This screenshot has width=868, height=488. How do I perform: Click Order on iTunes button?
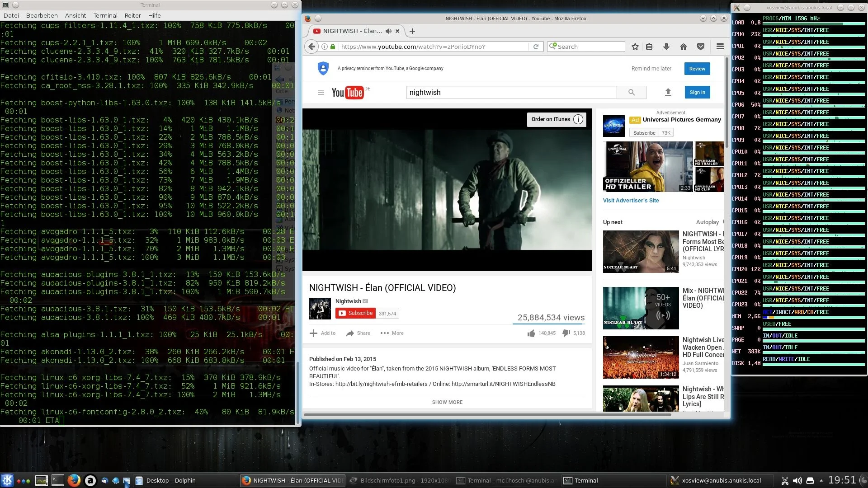(551, 119)
